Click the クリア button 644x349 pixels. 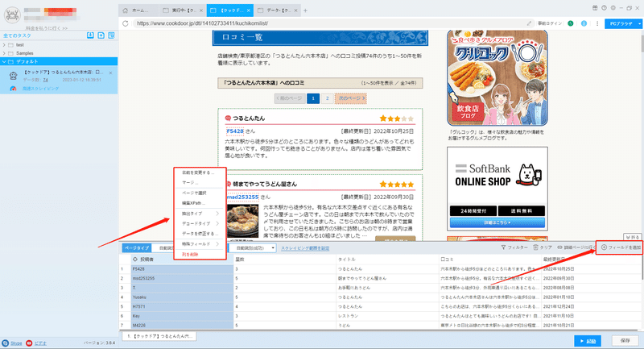tap(543, 247)
